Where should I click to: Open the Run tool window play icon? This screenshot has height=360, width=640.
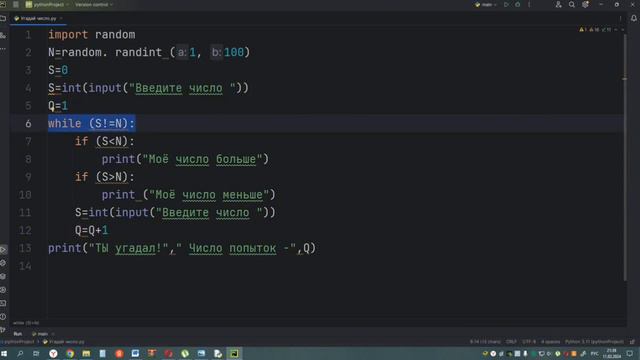[3, 249]
